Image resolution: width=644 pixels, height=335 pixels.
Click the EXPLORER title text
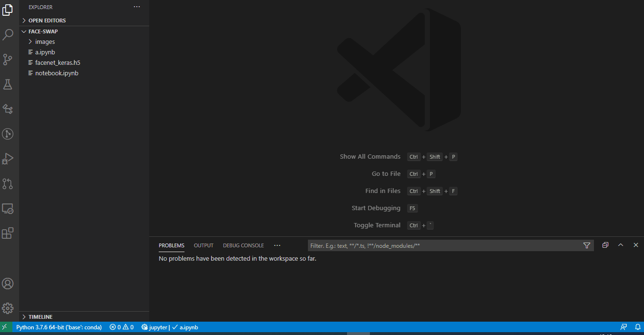coord(41,7)
